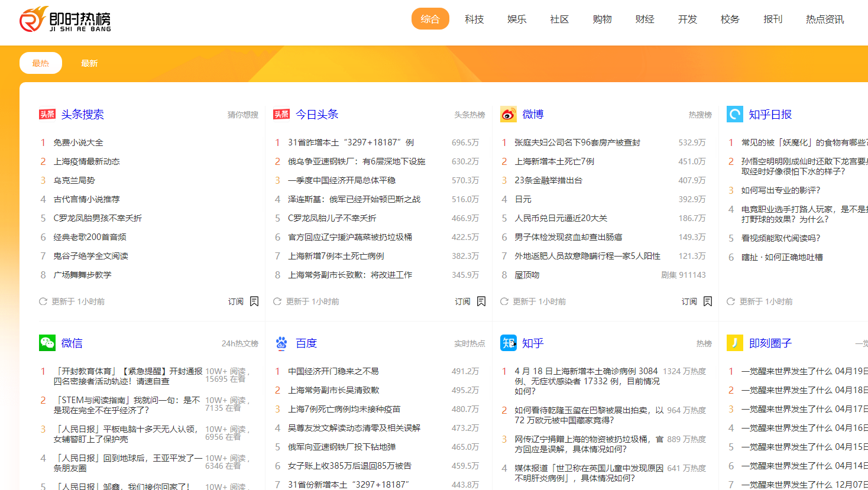Click the 微信 green icon
Viewport: 868px width, 490px height.
click(47, 343)
